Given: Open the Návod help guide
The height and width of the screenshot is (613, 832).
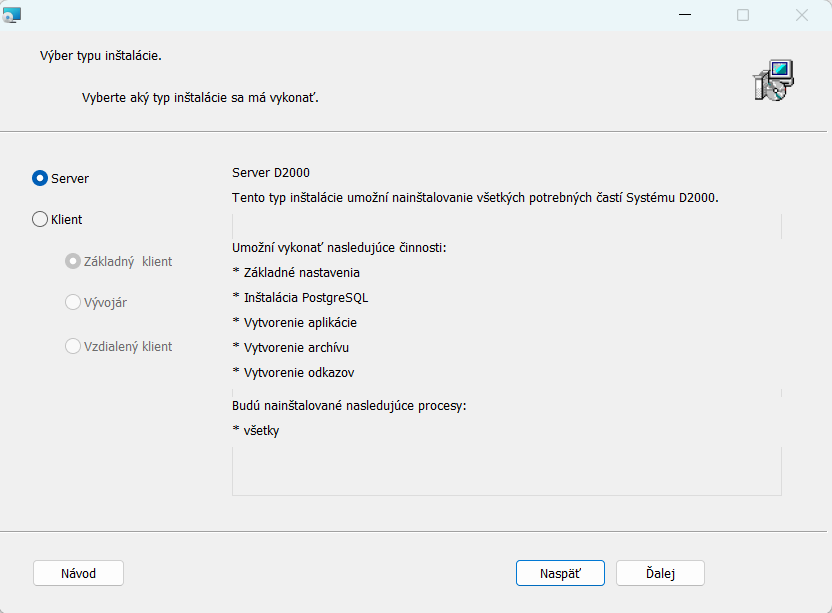Looking at the screenshot, I should 78,573.
